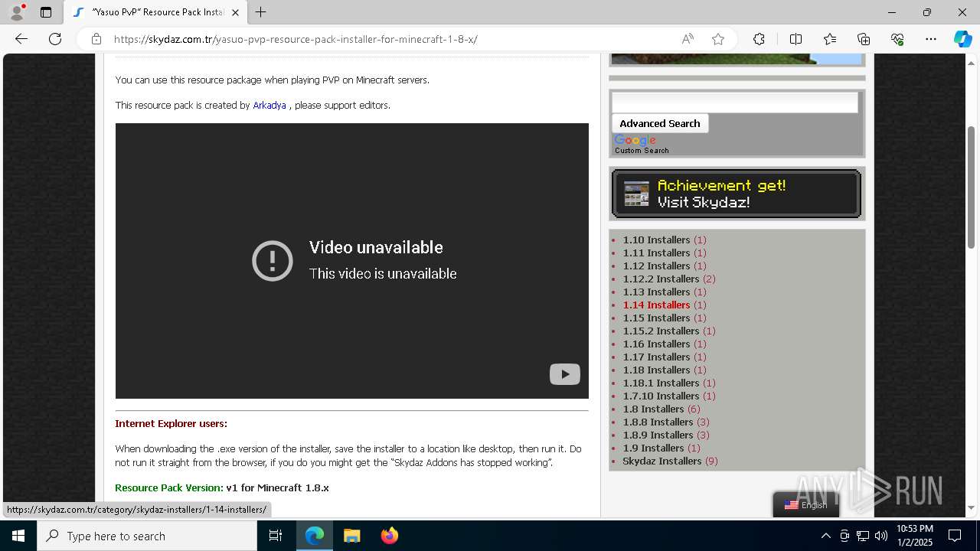Image resolution: width=980 pixels, height=551 pixels.
Task: Open the Extensions puzzle icon
Action: pos(759,39)
